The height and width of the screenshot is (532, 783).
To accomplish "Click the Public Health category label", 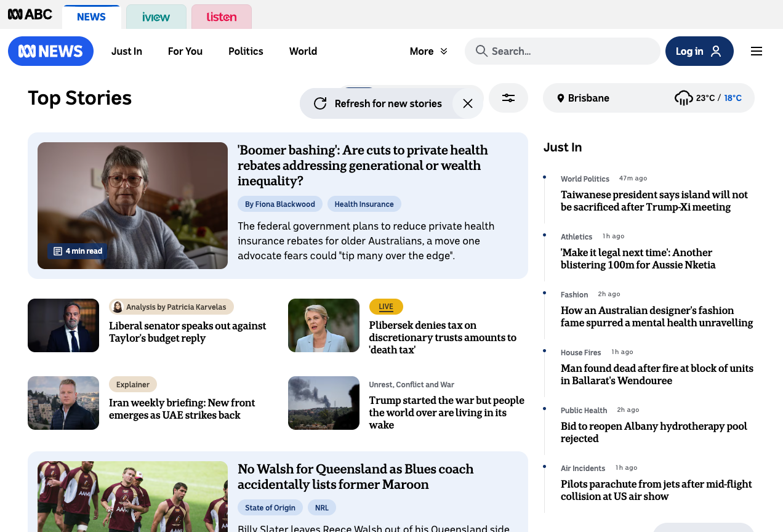I will (x=584, y=410).
